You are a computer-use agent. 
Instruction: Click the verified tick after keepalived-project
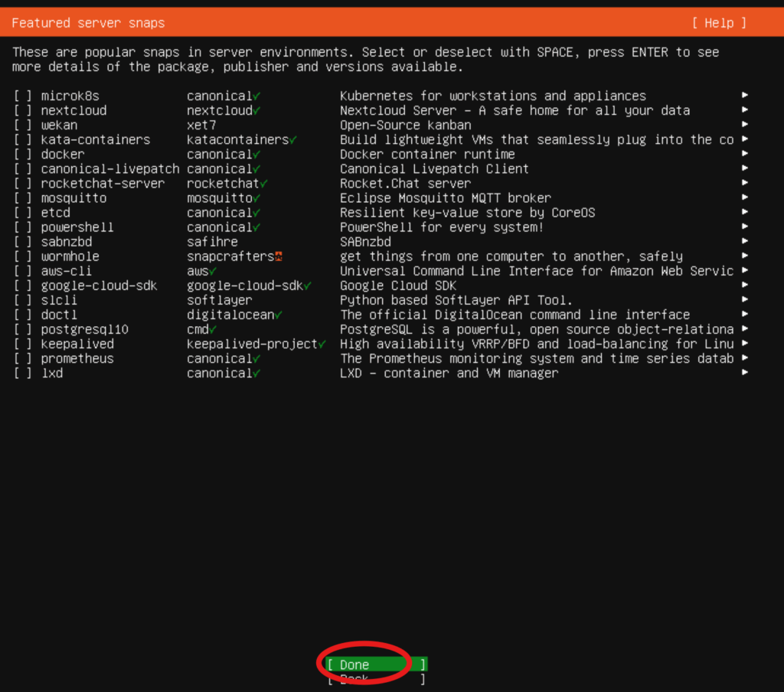tap(322, 344)
